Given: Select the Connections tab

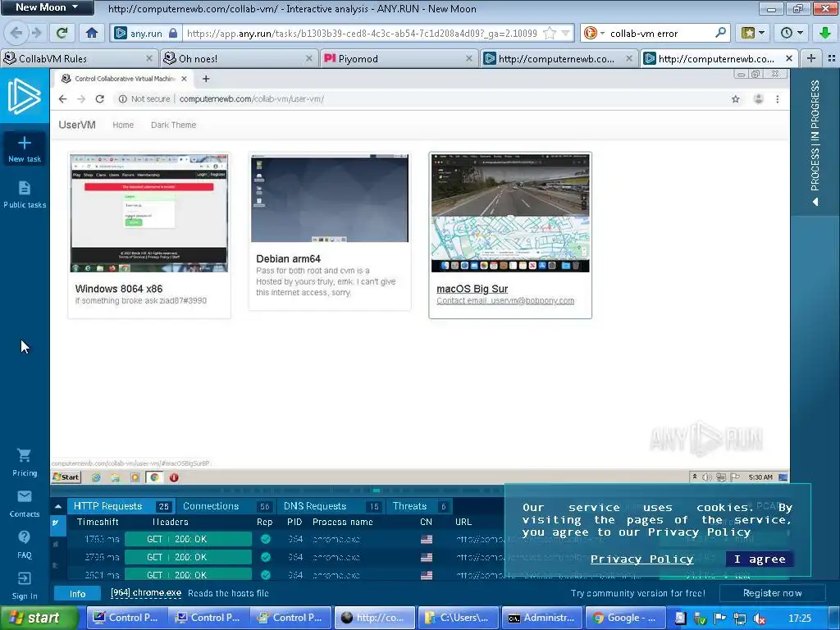Looking at the screenshot, I should tap(226, 506).
